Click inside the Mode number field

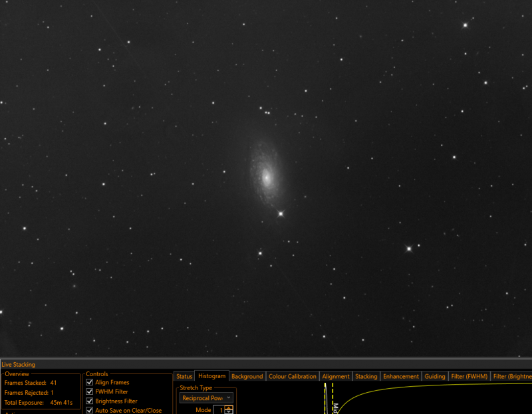click(219, 410)
